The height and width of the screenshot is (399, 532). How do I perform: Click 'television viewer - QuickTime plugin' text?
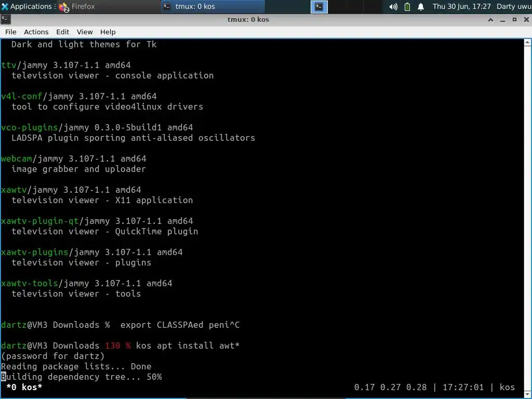coord(104,231)
